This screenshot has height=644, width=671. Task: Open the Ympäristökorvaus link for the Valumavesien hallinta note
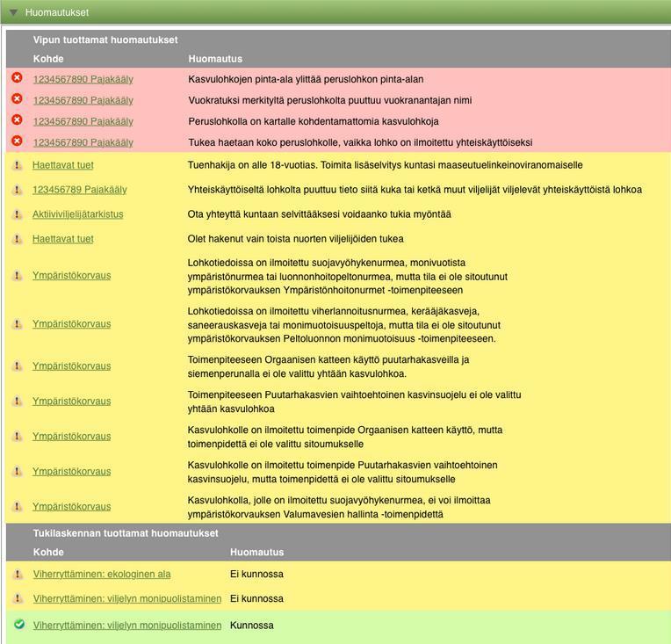[x=71, y=507]
